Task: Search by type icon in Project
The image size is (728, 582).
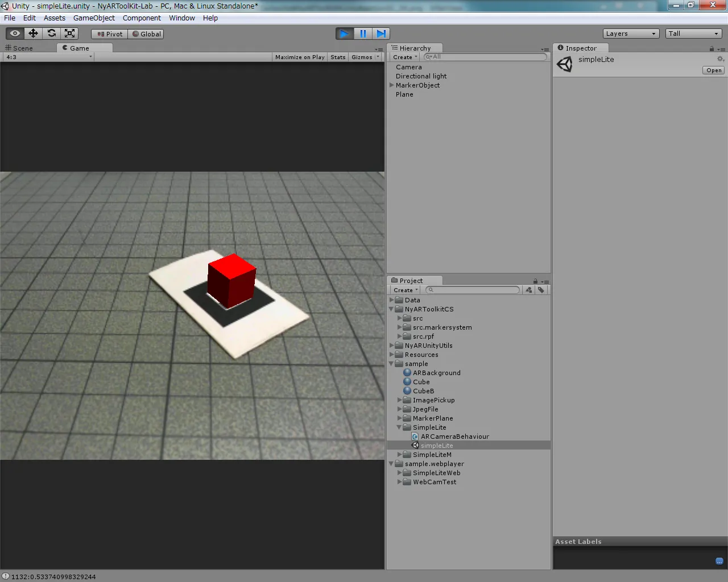Action: point(529,290)
